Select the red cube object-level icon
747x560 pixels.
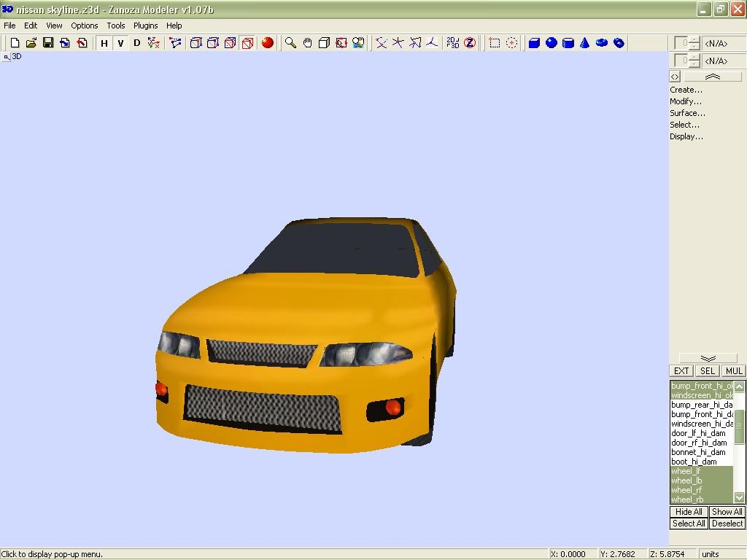(247, 43)
